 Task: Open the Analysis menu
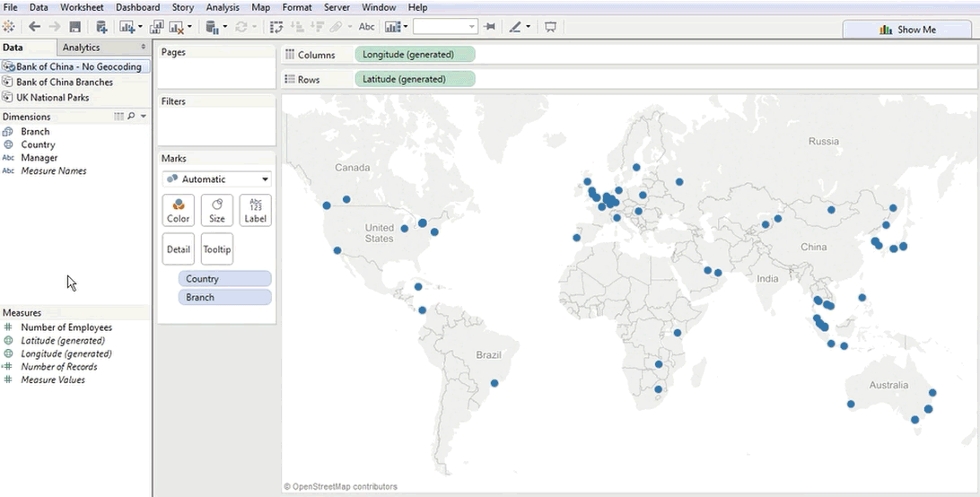click(x=223, y=7)
